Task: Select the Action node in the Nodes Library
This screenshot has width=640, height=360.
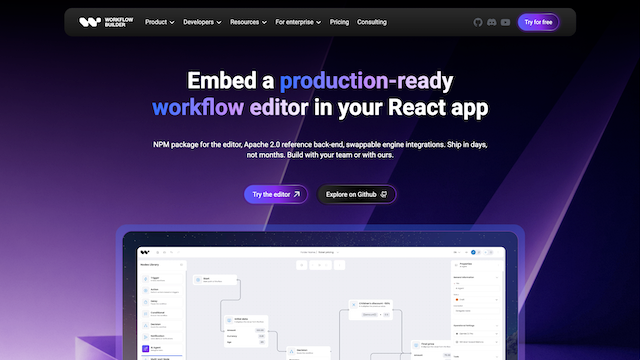Action: click(x=162, y=291)
